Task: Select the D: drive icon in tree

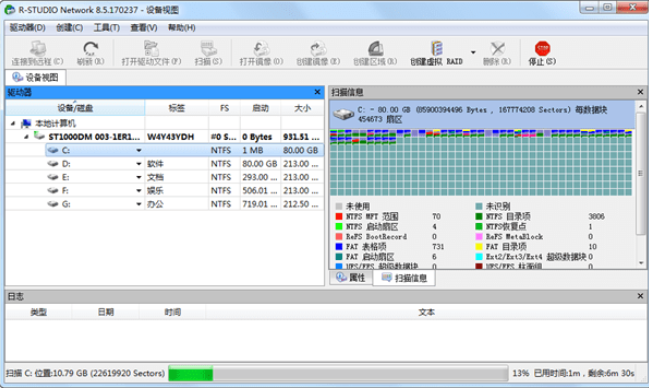Action: tap(53, 164)
